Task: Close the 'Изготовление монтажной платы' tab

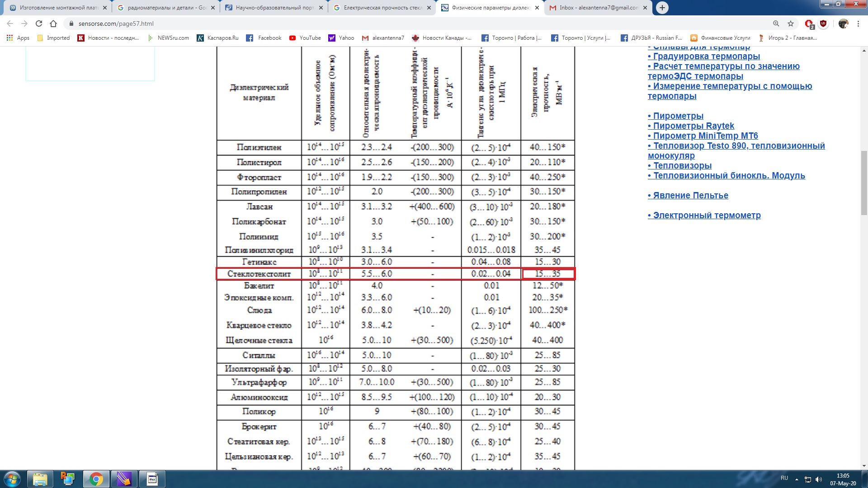Action: [104, 8]
